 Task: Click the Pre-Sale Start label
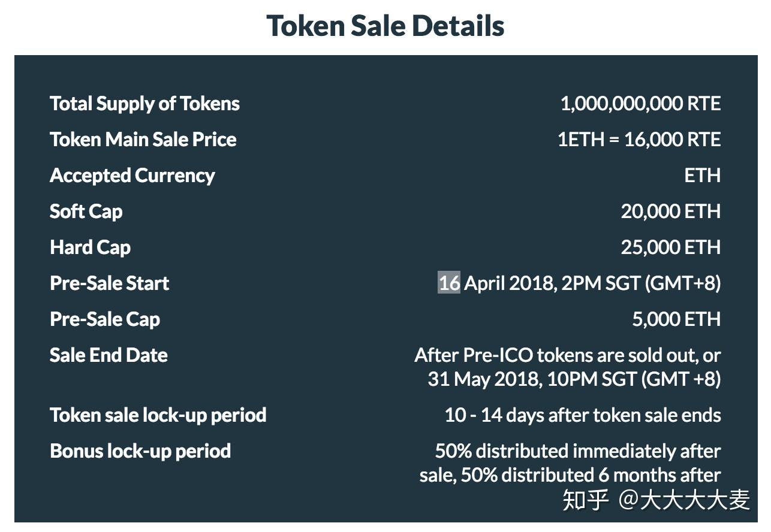click(x=109, y=283)
